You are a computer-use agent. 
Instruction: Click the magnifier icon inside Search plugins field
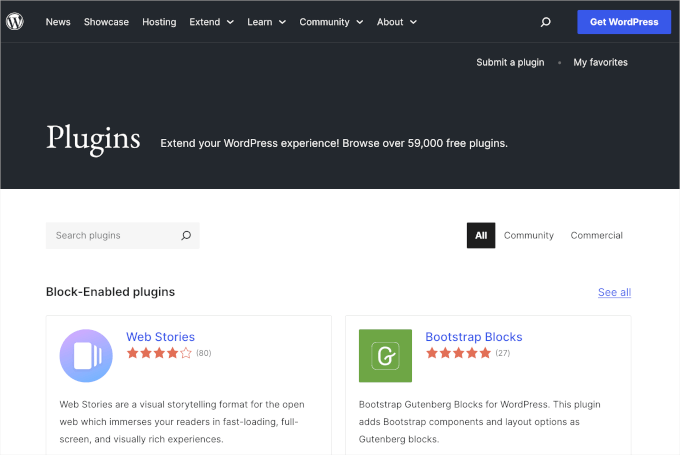click(x=186, y=236)
